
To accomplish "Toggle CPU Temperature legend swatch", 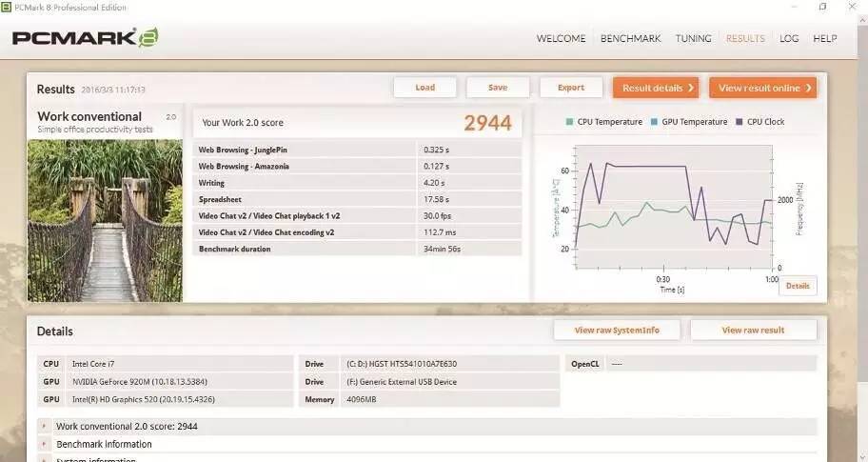I will [569, 122].
